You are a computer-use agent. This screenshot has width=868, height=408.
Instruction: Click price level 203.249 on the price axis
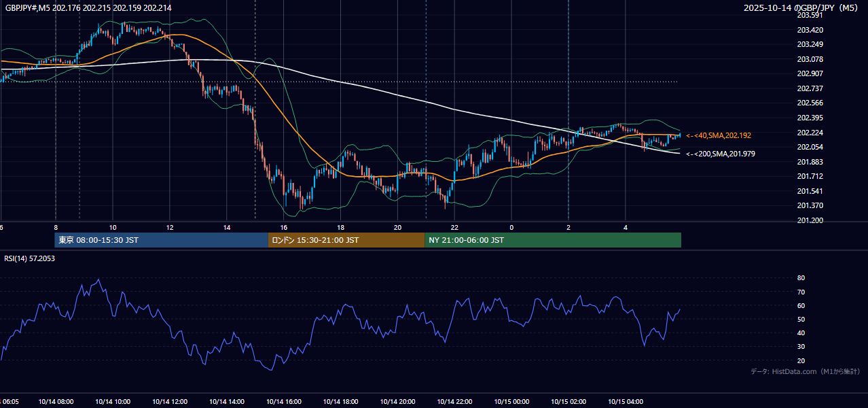pos(810,45)
